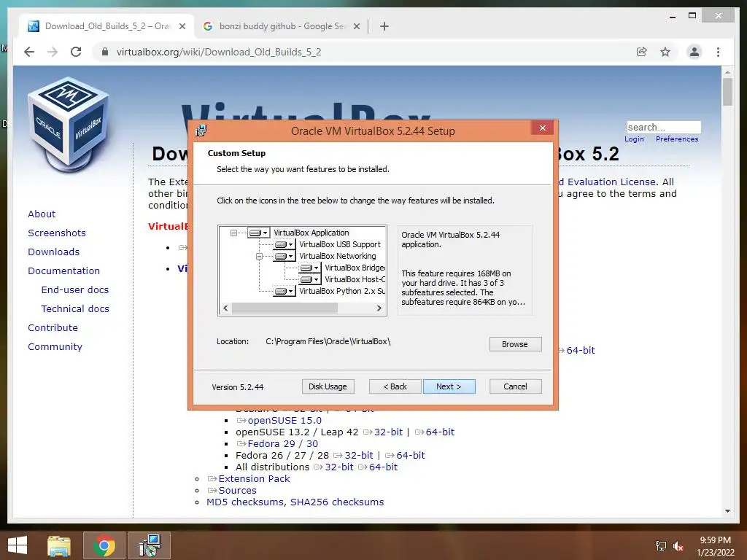Viewport: 747px width, 560px height.
Task: Open the Documentation sidebar link
Action: coord(64,271)
